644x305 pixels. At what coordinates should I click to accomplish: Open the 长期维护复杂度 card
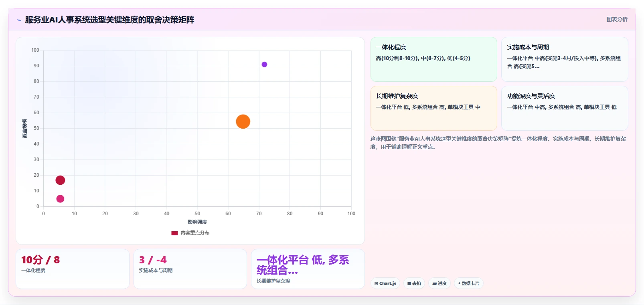coord(433,108)
